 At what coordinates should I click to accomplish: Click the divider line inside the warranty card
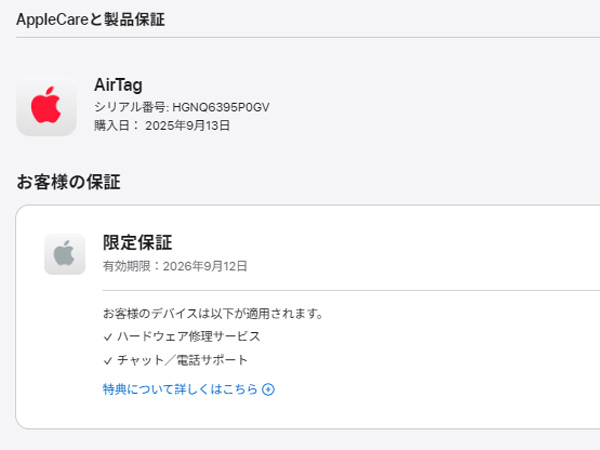(x=350, y=290)
